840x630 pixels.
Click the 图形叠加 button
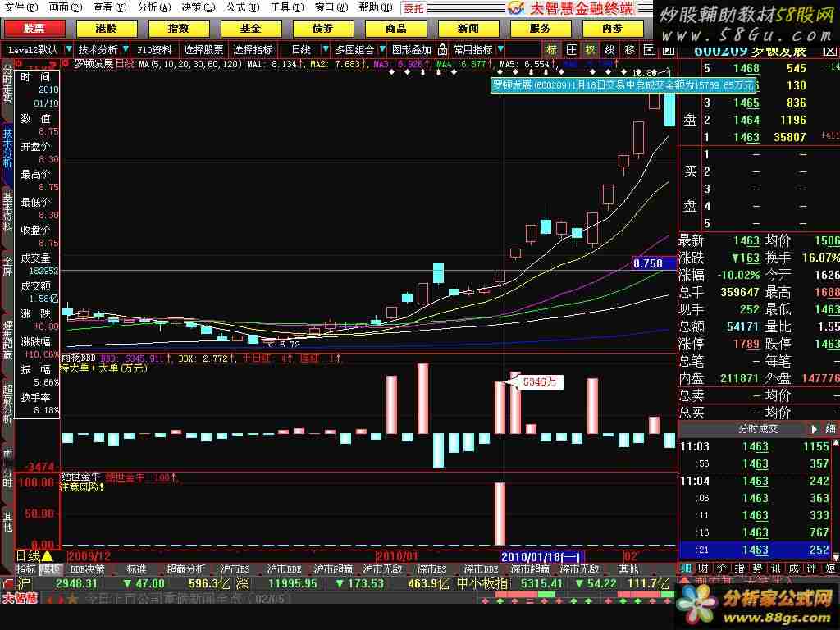[412, 50]
